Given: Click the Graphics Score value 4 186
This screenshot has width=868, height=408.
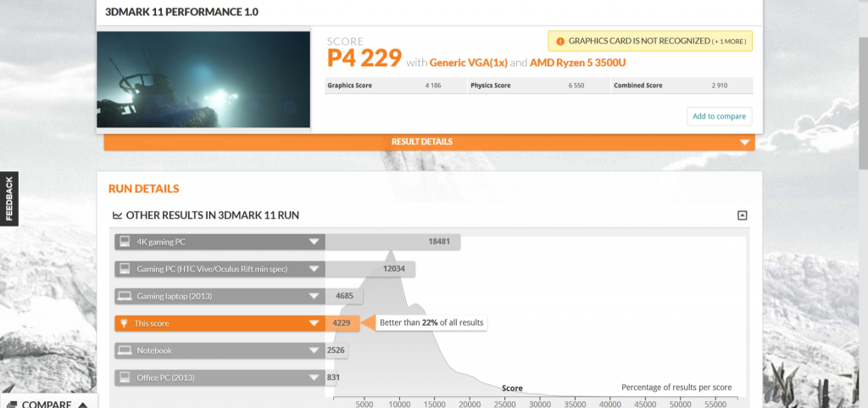Looking at the screenshot, I should (433, 86).
